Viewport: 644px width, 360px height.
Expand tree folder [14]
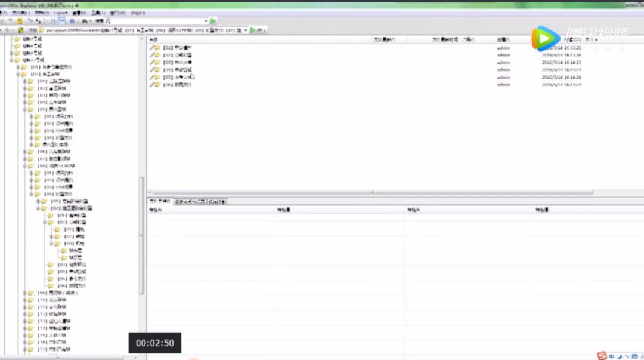point(24,328)
